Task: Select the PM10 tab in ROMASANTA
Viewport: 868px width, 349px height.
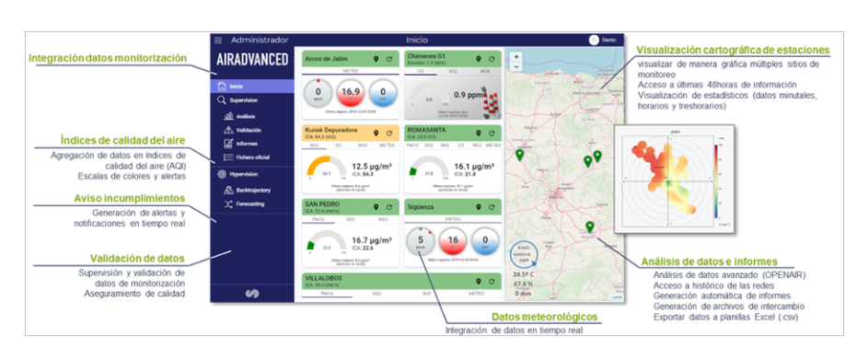Action: [x=413, y=145]
